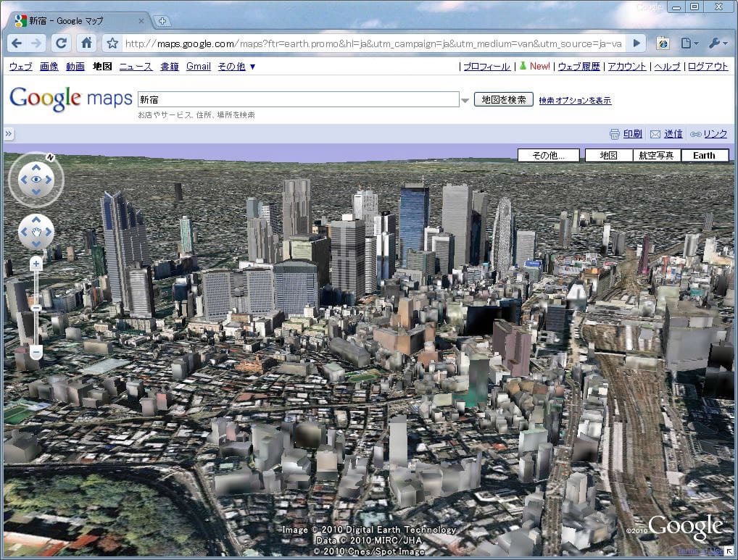Switch map view to 航空写真 mode
The height and width of the screenshot is (560, 738).
[x=656, y=155]
